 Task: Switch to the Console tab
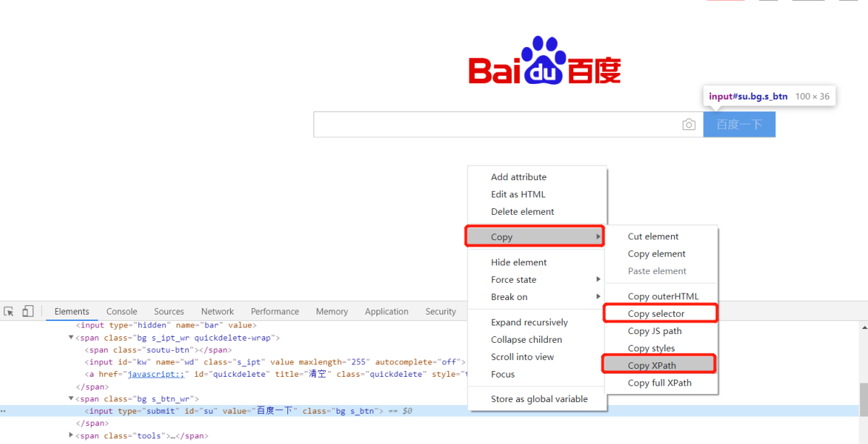122,312
